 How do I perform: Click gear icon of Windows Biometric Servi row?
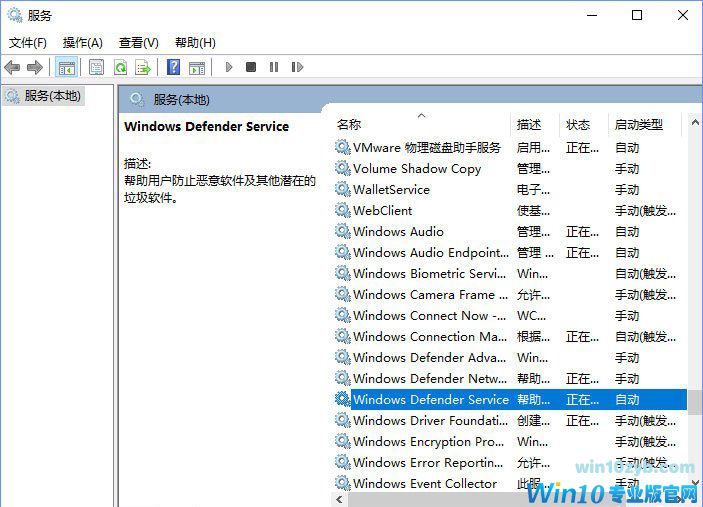tap(343, 273)
